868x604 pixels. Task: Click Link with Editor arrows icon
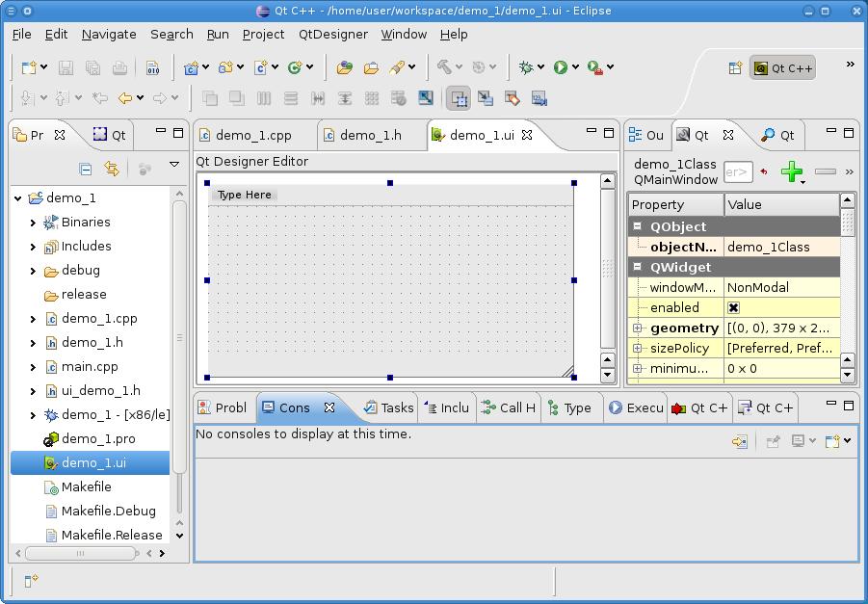click(x=112, y=169)
